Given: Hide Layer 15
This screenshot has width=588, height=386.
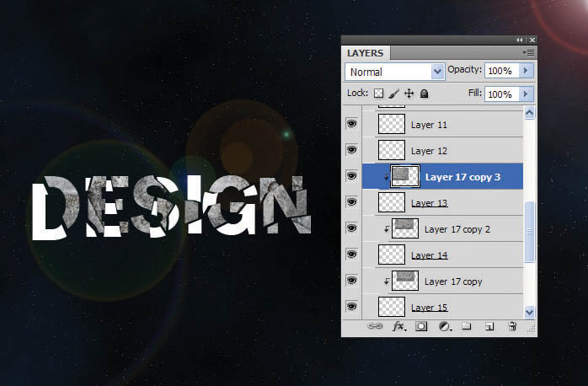Looking at the screenshot, I should point(351,307).
